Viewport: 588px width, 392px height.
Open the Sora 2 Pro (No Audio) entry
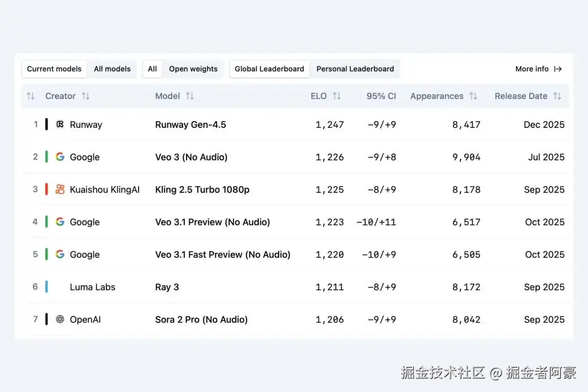201,320
